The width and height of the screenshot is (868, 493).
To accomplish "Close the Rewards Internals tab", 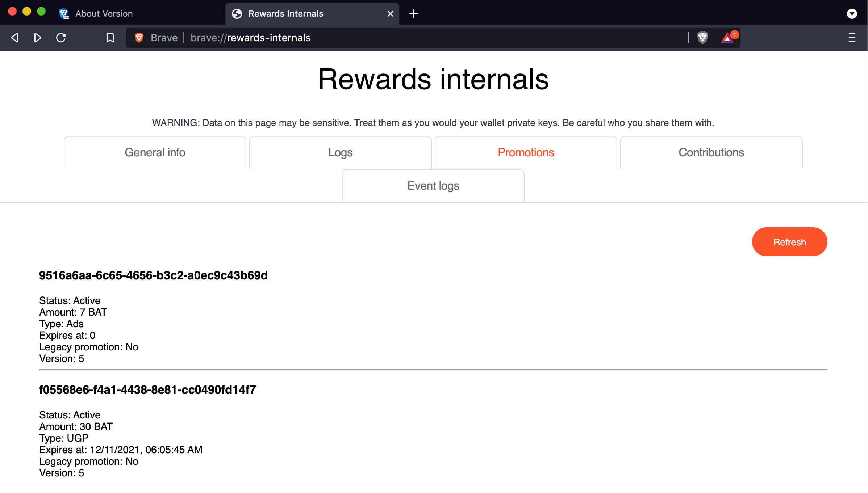I will click(x=390, y=14).
